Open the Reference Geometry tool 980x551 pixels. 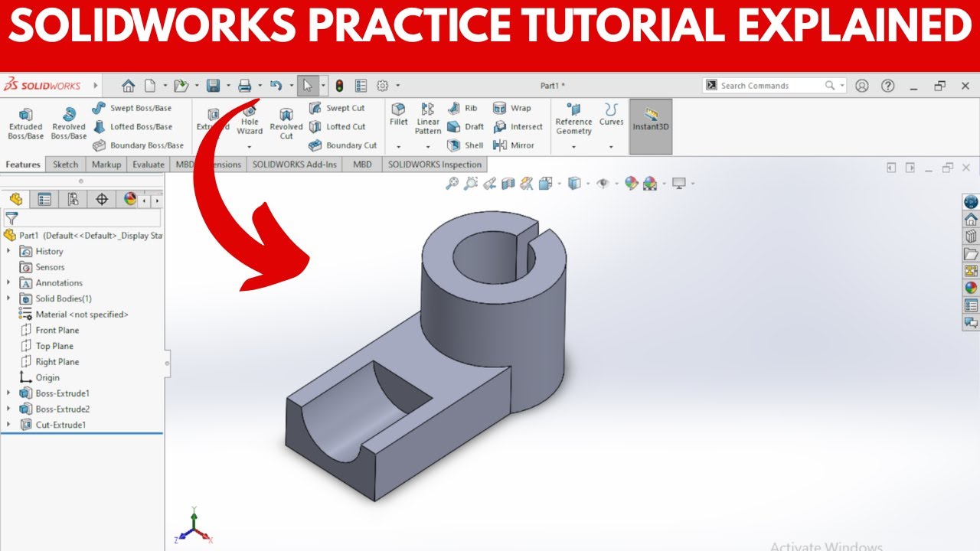coord(573,119)
